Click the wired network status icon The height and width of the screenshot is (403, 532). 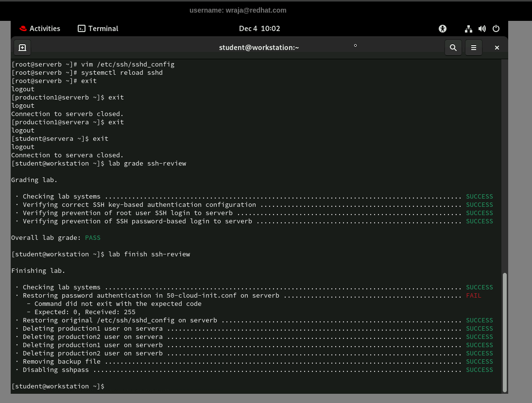[x=468, y=29]
